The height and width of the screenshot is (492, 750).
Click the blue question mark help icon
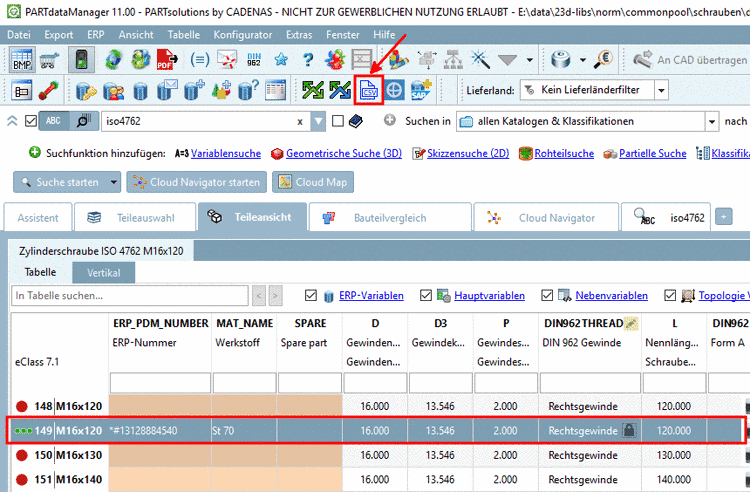309,60
